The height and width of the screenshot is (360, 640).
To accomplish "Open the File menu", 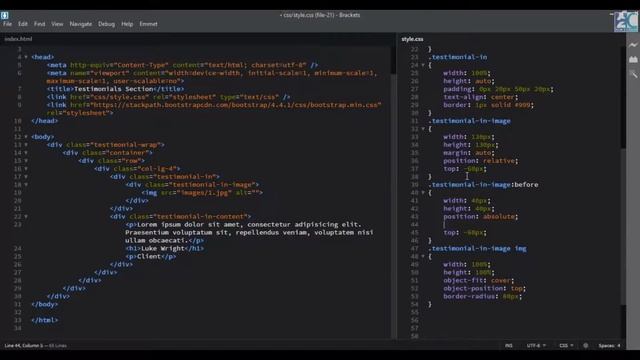I will 7,24.
